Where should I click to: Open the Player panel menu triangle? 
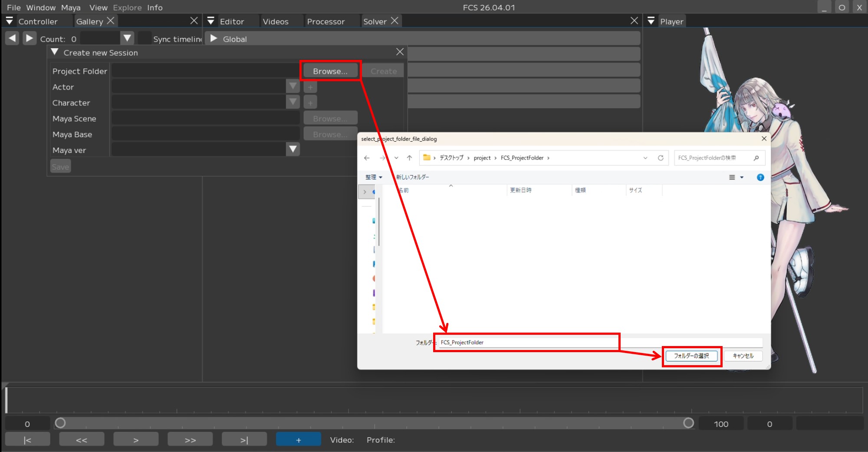coord(651,21)
